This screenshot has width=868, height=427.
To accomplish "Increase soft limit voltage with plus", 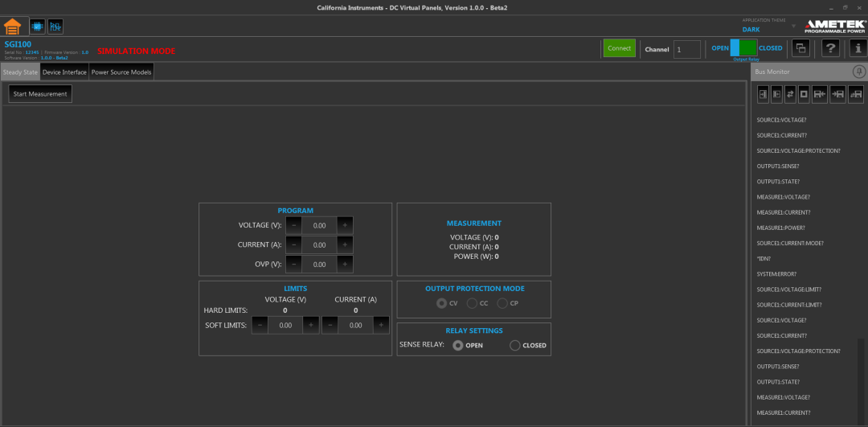I will tap(310, 325).
